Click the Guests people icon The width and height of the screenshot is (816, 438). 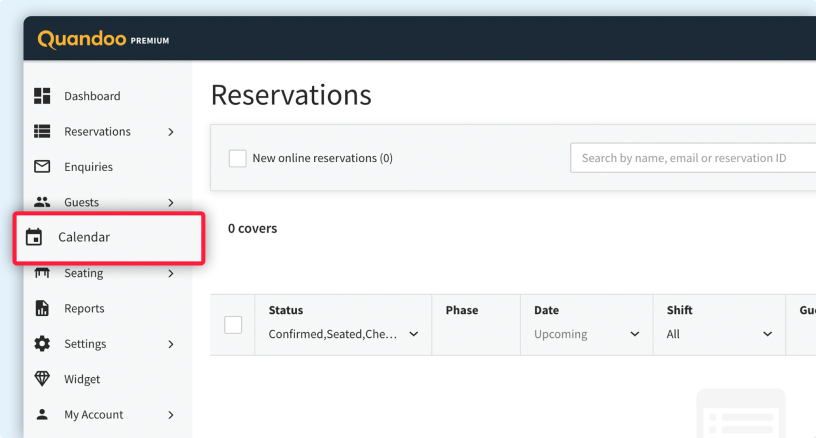coord(42,202)
